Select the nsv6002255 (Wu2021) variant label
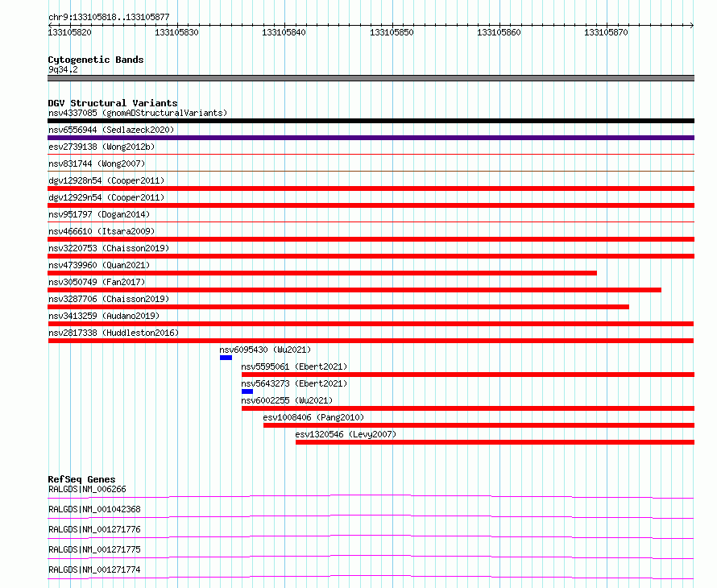Image resolution: width=717 pixels, height=588 pixels. 287,400
